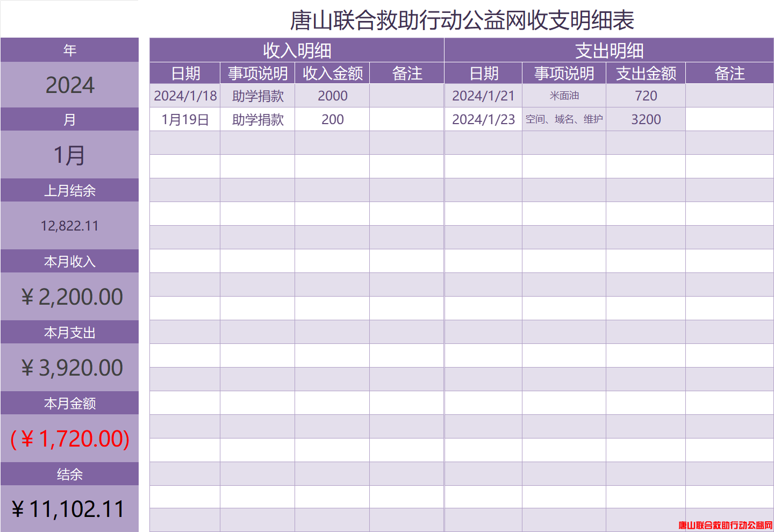Click the 上月结余 amount 12,822.11
This screenshot has height=532, width=774.
click(x=70, y=226)
